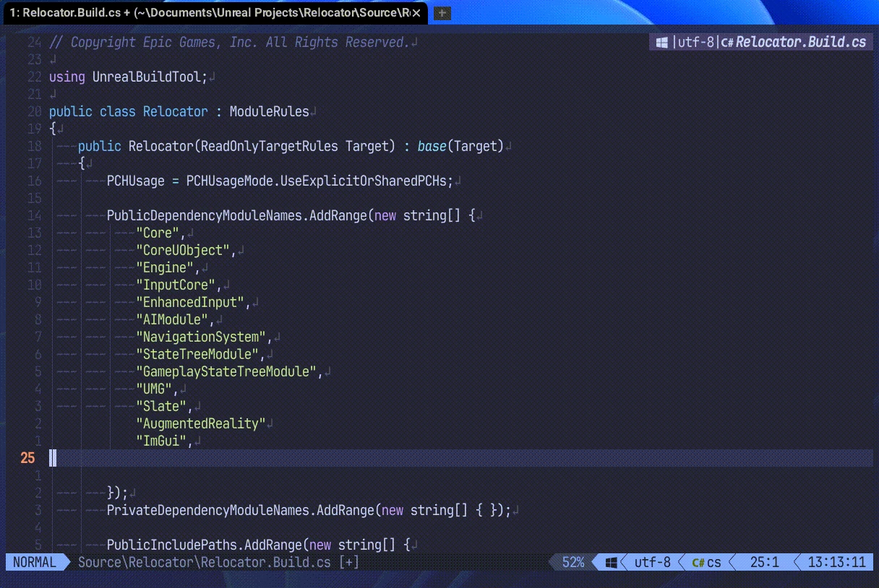Image resolution: width=879 pixels, height=588 pixels.
Task: Click the base keyword in constructor
Action: tap(432, 146)
